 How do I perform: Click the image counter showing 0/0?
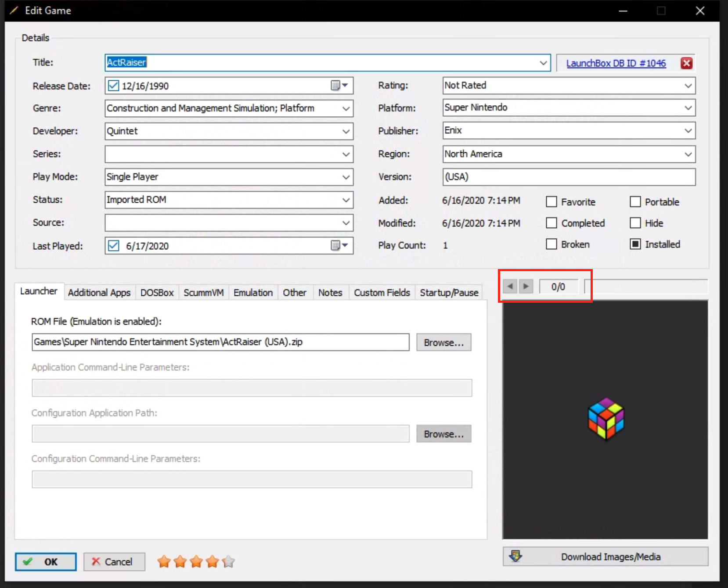point(558,287)
